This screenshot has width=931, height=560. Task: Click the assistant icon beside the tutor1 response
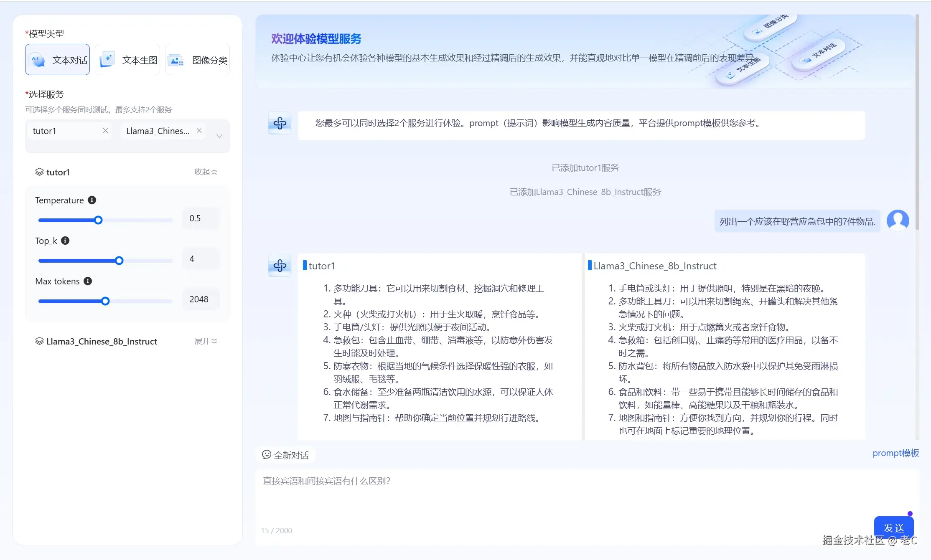click(x=280, y=266)
